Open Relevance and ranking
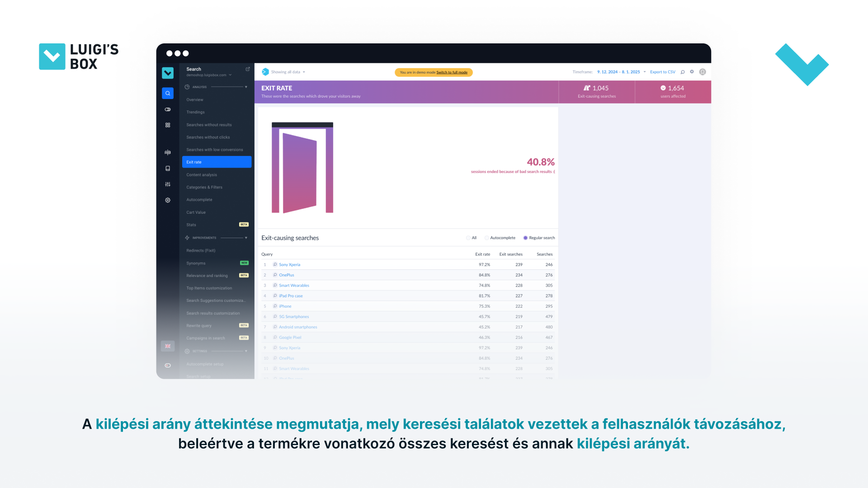Image resolution: width=868 pixels, height=488 pixels. [x=207, y=276]
